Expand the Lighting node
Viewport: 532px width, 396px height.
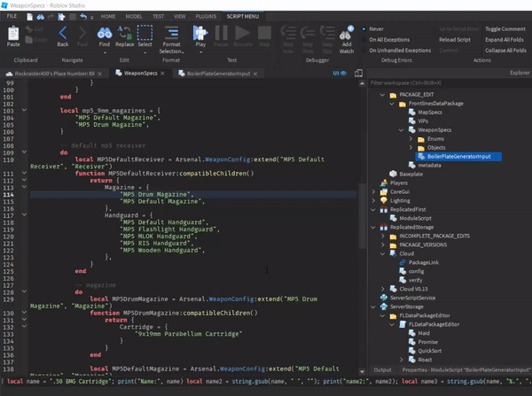click(373, 200)
